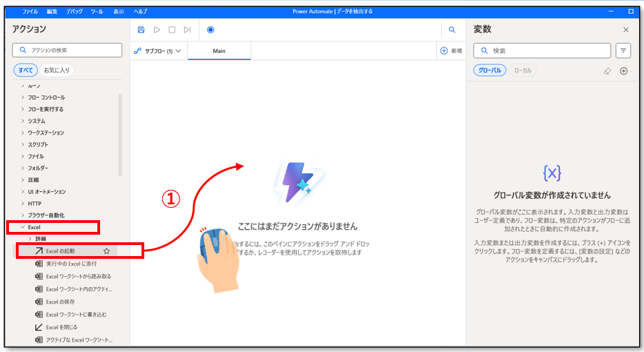Click the Save flow icon in toolbar

[x=142, y=30]
